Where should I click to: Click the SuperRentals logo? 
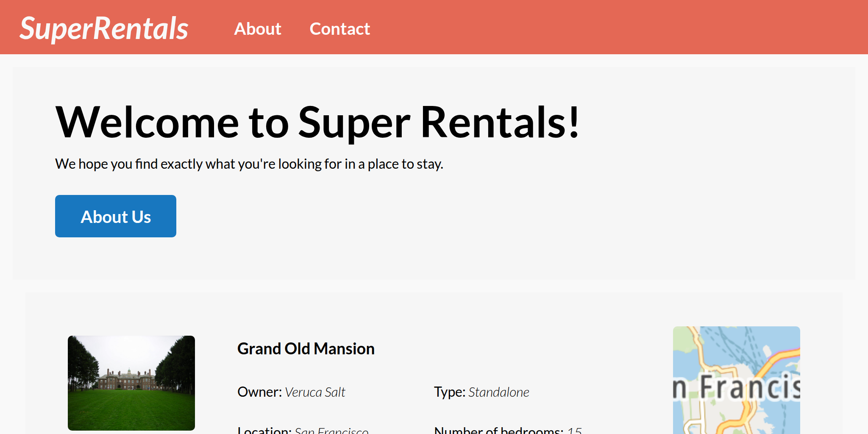(x=104, y=28)
